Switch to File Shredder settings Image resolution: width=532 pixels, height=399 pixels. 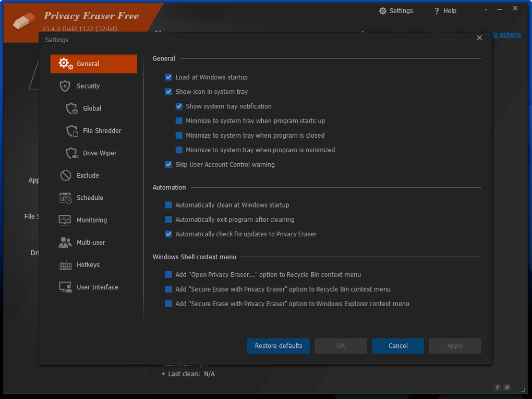[x=94, y=131]
